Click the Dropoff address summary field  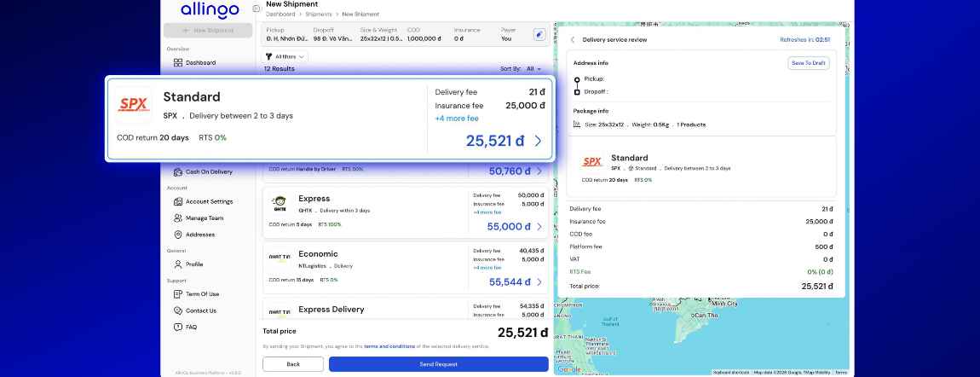click(x=331, y=34)
